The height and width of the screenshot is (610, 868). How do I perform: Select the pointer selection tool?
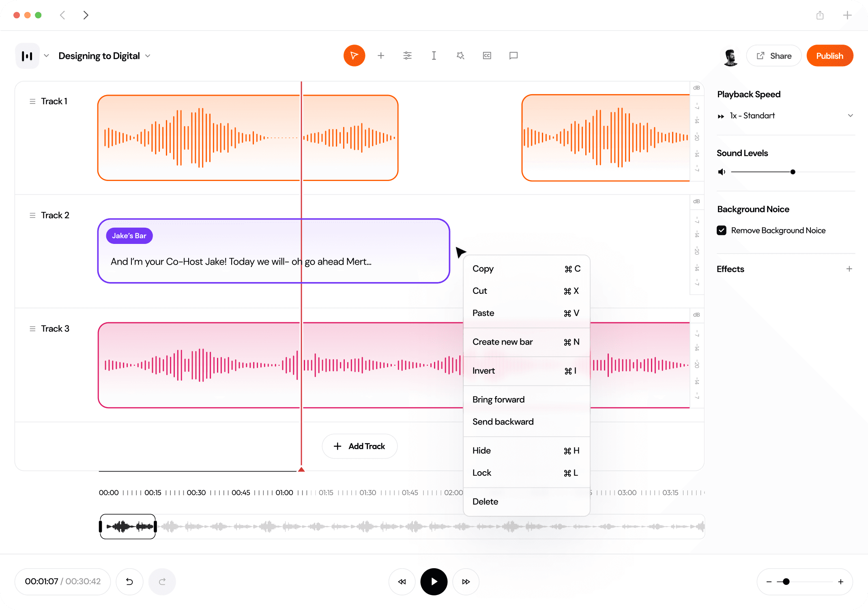pyautogui.click(x=354, y=56)
